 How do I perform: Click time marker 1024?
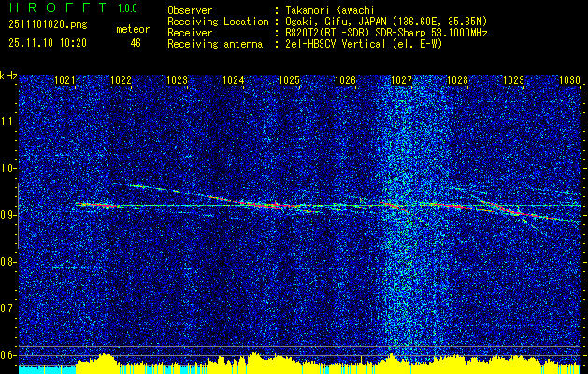pos(234,79)
